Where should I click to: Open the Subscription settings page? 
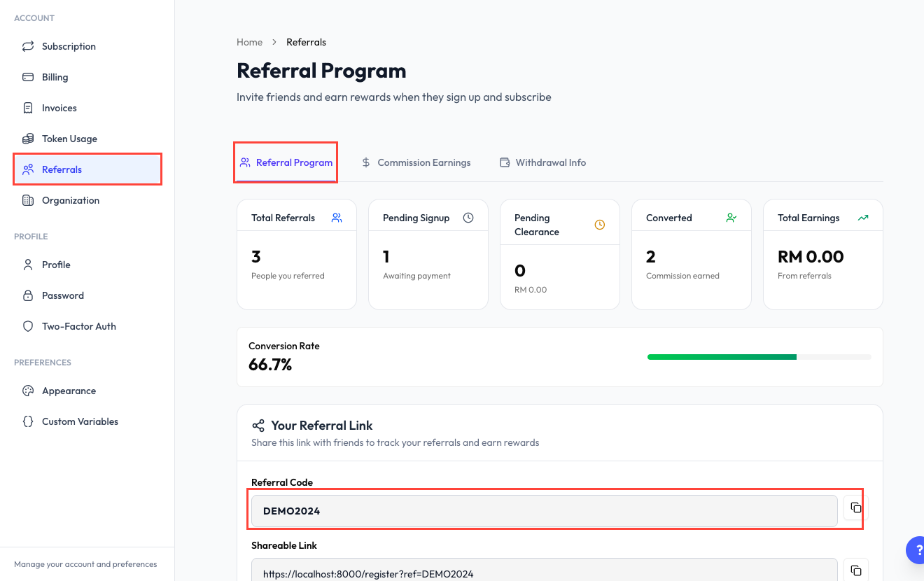click(x=87, y=46)
